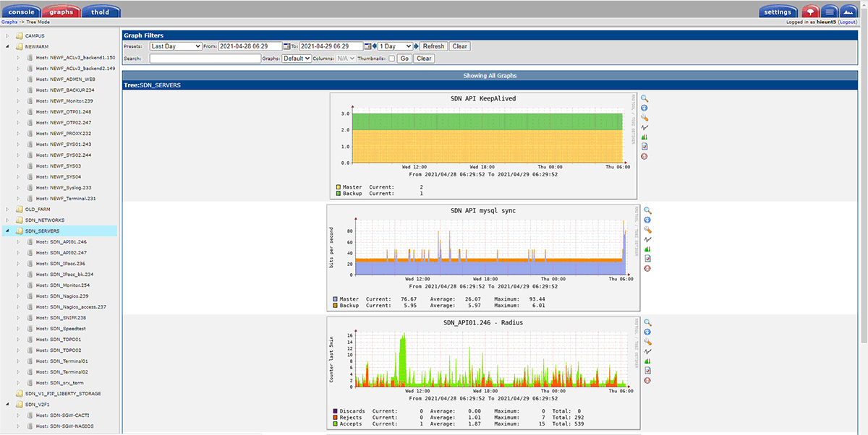Switch to list view mode icon
This screenshot has width=868, height=435.
pyautogui.click(x=830, y=12)
